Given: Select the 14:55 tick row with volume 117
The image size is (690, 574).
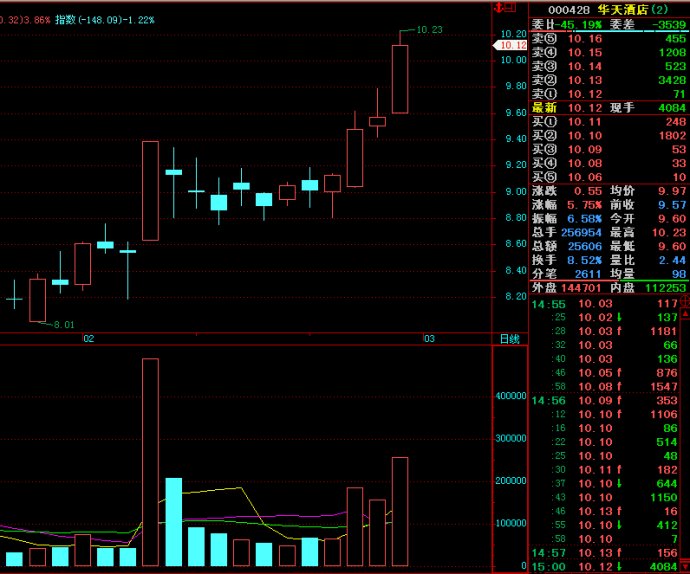Looking at the screenshot, I should pyautogui.click(x=605, y=304).
